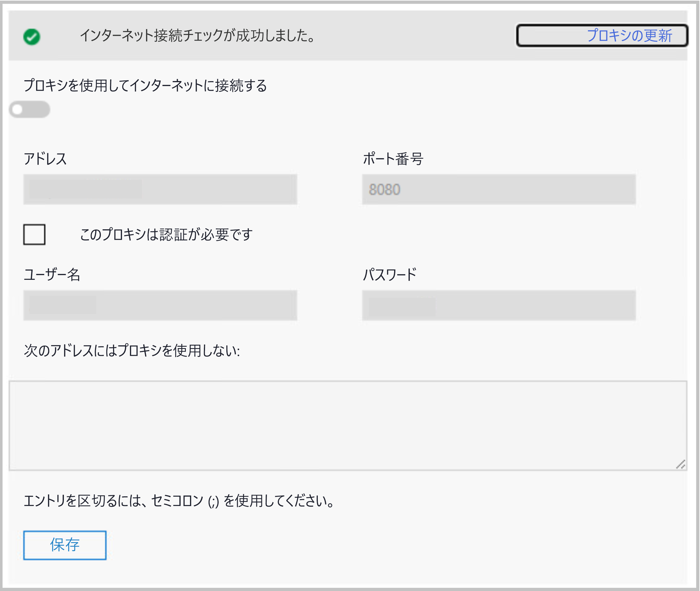Click the green success checkmark icon
Screen dimensions: 700x591
[32, 37]
